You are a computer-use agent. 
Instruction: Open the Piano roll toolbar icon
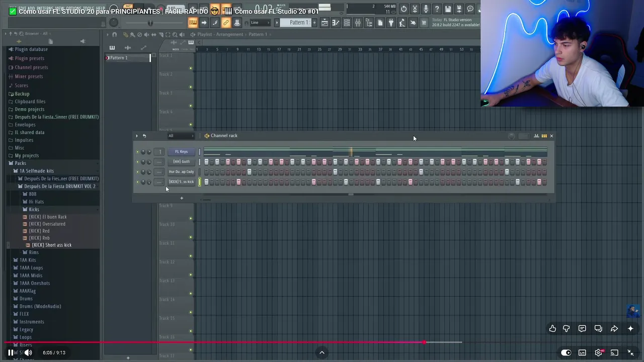336,23
